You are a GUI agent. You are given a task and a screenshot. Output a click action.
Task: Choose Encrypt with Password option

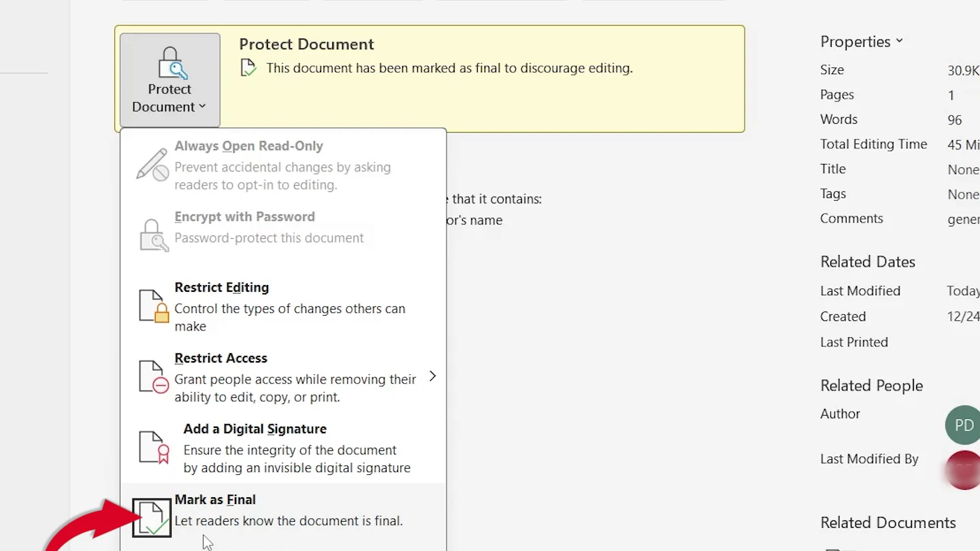click(284, 236)
